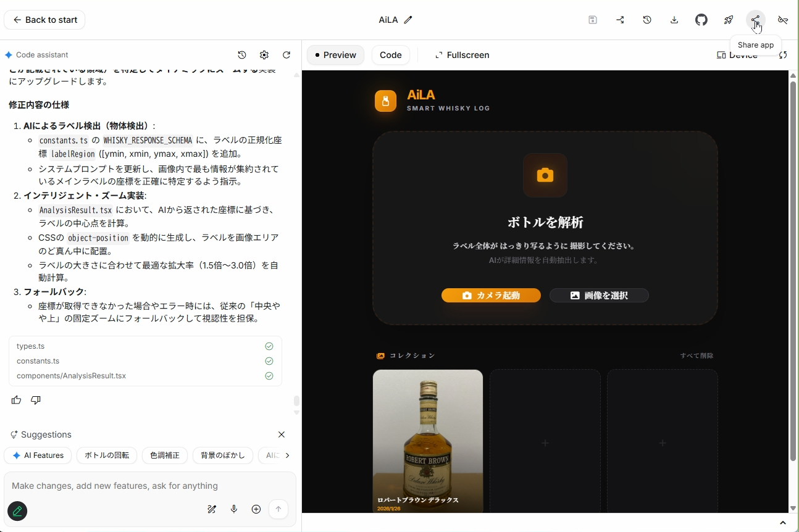Switch to the Preview tab
Image resolution: width=799 pixels, height=532 pixels.
pos(335,55)
